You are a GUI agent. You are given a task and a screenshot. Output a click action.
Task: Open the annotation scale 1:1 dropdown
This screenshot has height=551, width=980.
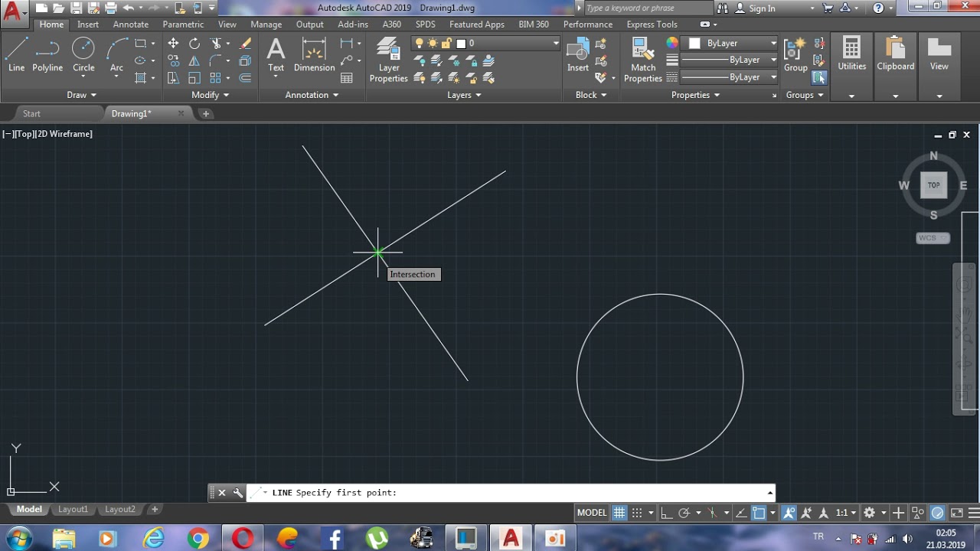847,513
